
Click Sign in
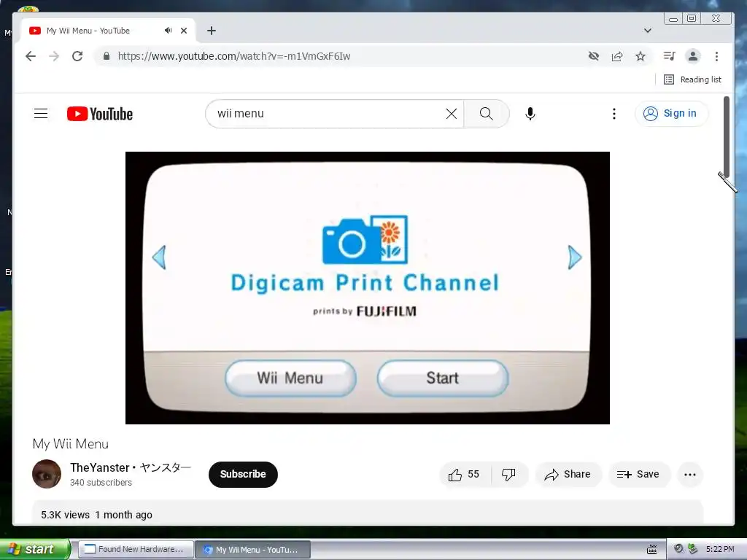pyautogui.click(x=671, y=113)
